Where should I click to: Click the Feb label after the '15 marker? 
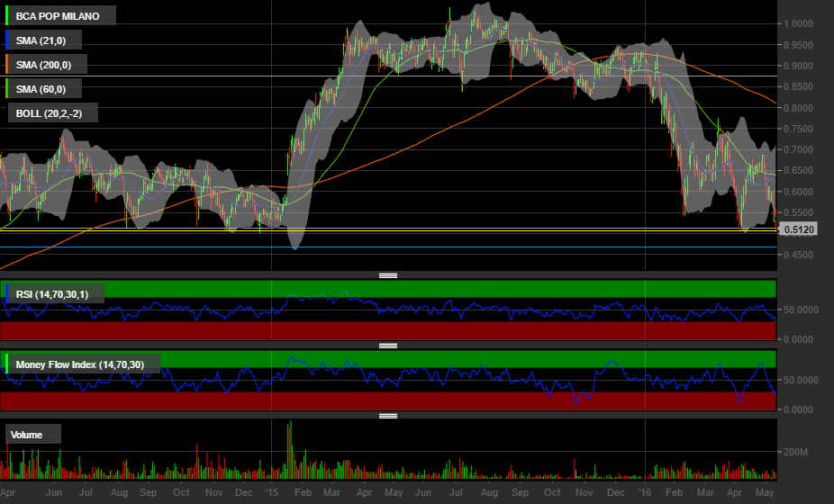tap(303, 492)
